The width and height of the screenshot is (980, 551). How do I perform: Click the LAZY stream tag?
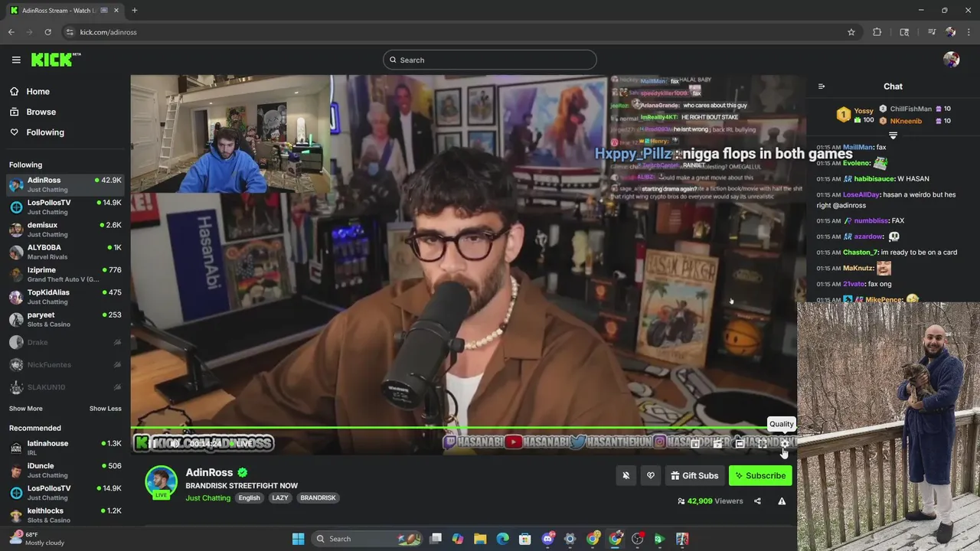280,497
